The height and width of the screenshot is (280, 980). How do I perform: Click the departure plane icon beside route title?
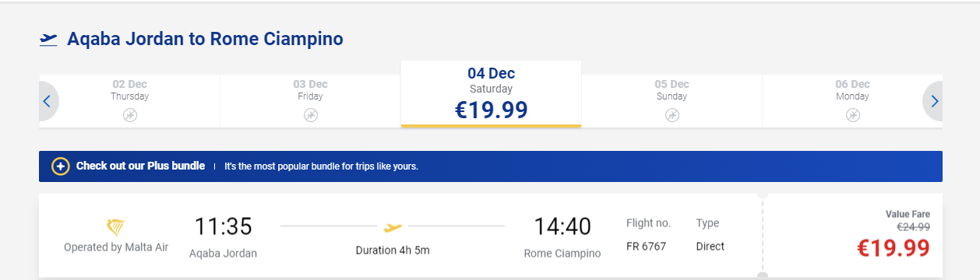[x=48, y=39]
